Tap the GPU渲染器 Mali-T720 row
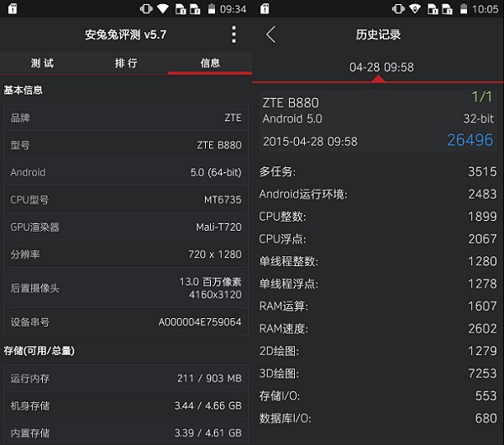The width and height of the screenshot is (504, 445). click(x=126, y=227)
